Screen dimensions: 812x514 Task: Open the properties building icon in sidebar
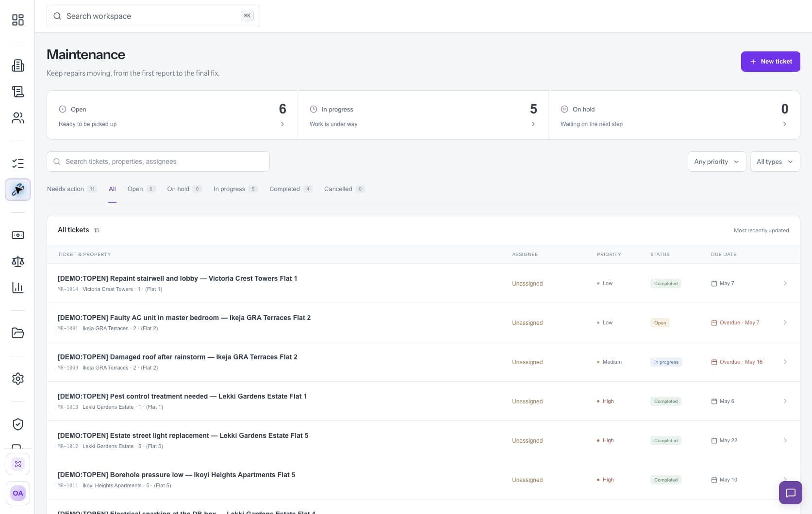(18, 65)
